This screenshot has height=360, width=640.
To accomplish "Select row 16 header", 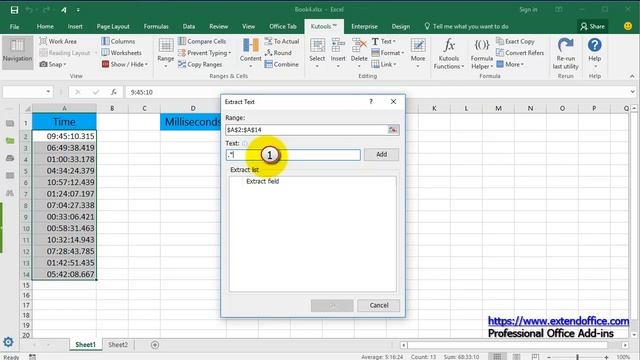I will (26, 295).
